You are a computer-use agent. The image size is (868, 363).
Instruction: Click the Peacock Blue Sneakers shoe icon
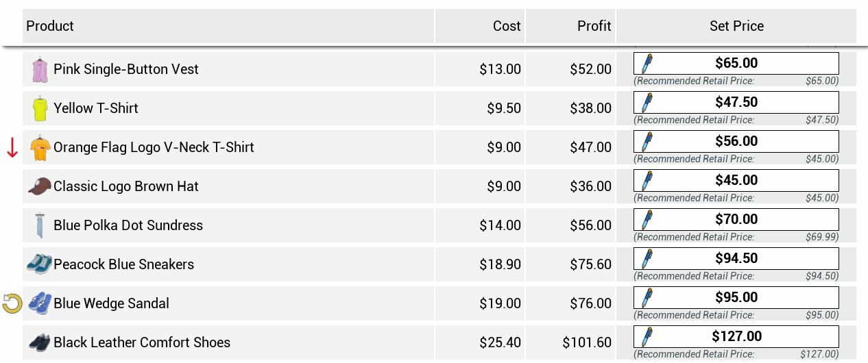(39, 264)
